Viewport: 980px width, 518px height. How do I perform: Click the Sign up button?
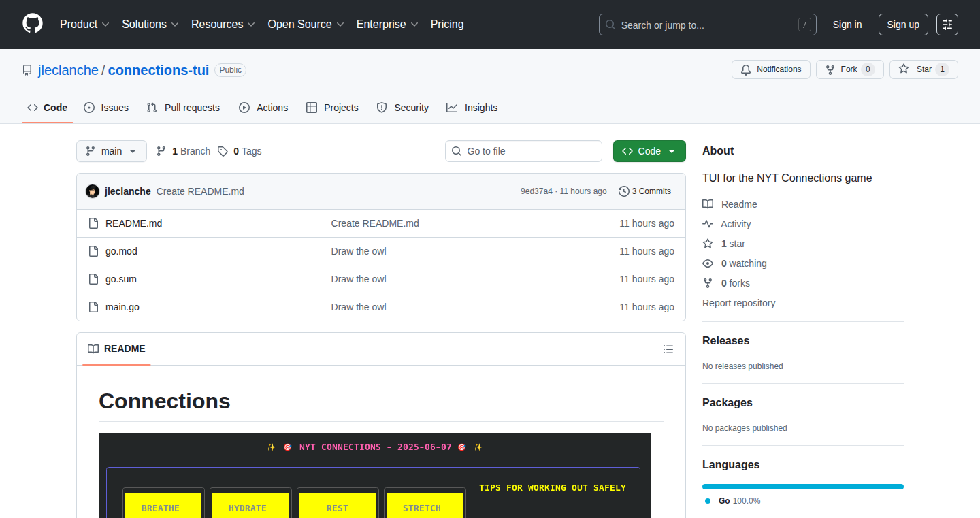tap(903, 25)
